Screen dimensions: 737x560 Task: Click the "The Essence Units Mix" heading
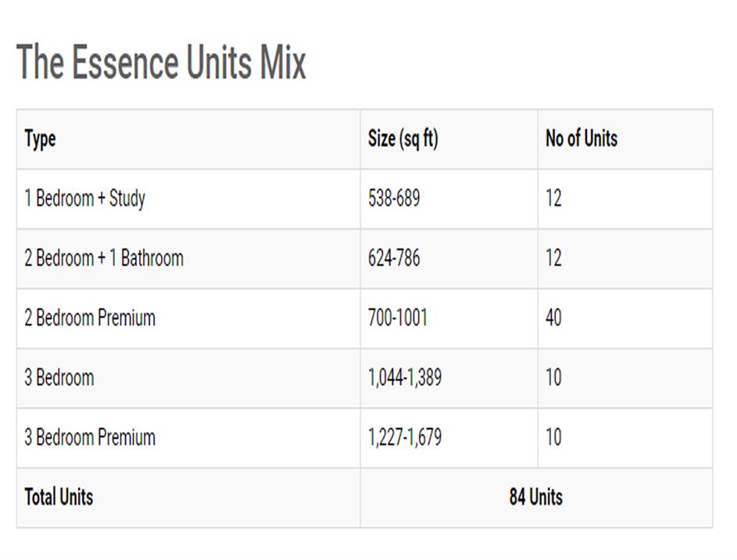[x=161, y=62]
